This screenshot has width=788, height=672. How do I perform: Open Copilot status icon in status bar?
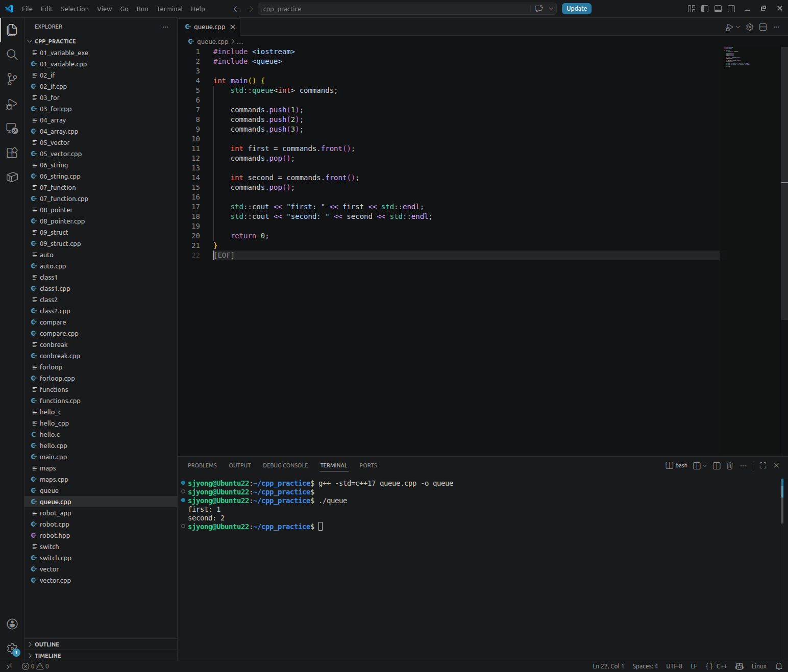click(x=739, y=666)
